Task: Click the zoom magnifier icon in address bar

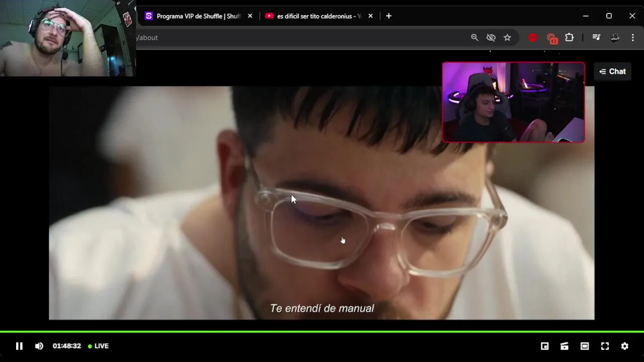Action: tap(474, 38)
